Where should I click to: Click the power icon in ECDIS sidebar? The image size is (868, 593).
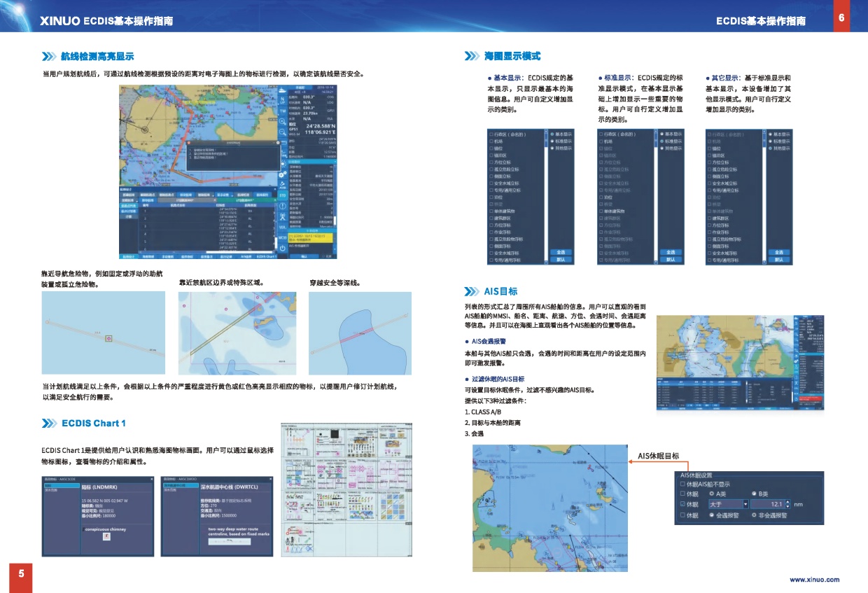click(282, 249)
